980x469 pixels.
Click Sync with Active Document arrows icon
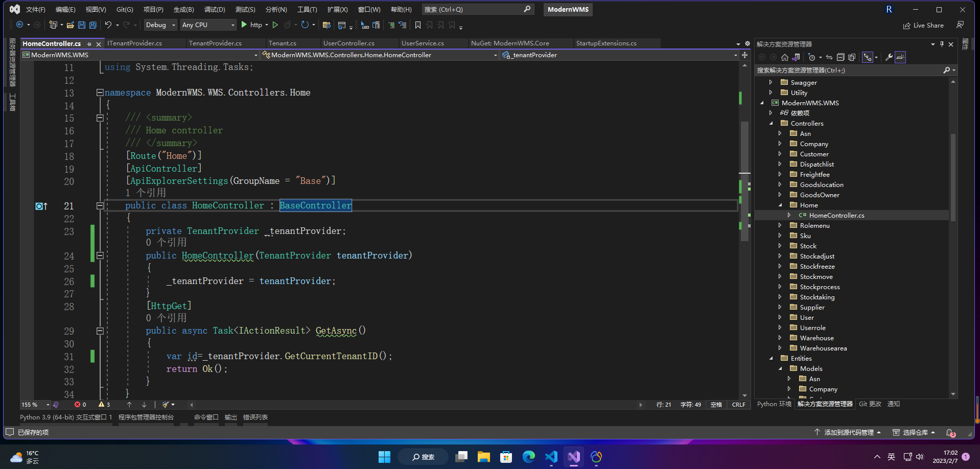tap(829, 57)
